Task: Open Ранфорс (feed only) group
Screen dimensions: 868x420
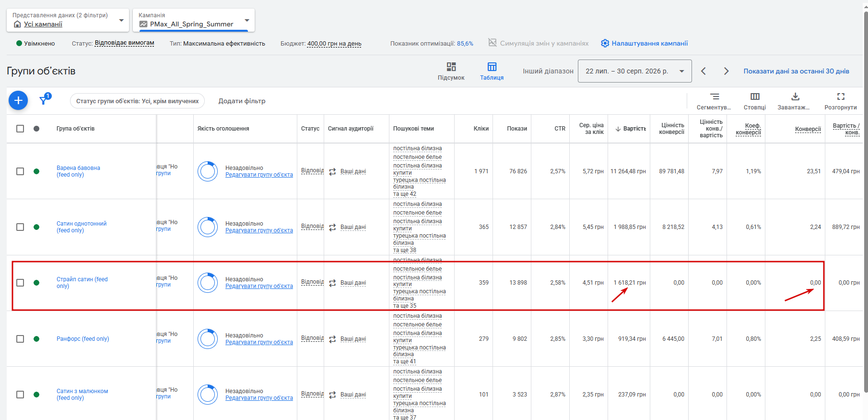Action: tap(83, 339)
